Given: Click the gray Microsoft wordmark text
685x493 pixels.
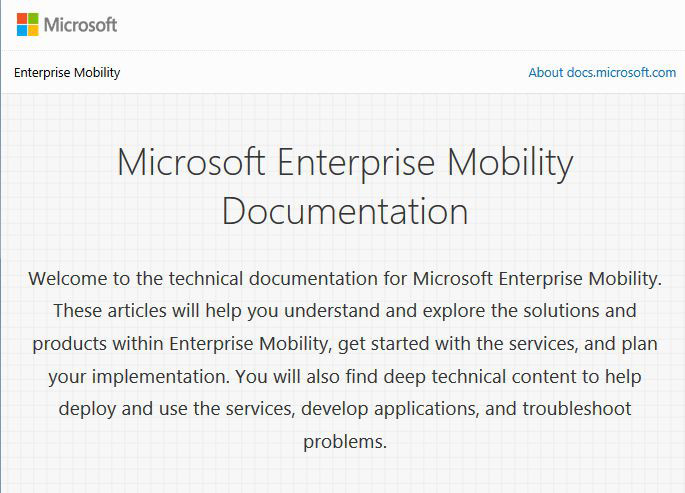Looking at the screenshot, I should tap(80, 25).
